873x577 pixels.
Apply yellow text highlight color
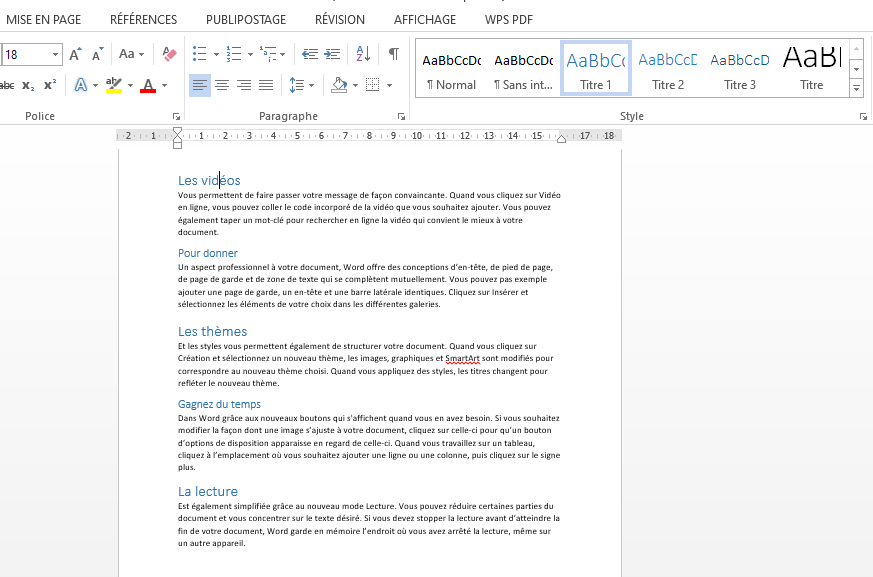tap(114, 85)
